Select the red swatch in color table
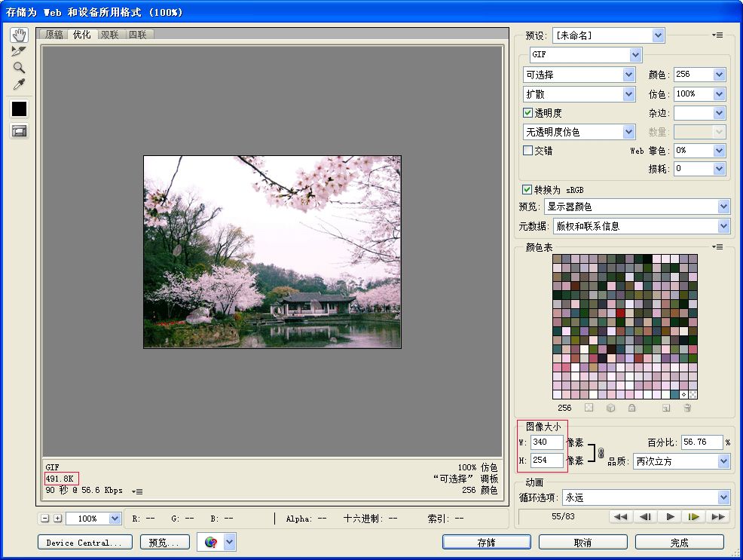This screenshot has width=743, height=560. [x=620, y=314]
